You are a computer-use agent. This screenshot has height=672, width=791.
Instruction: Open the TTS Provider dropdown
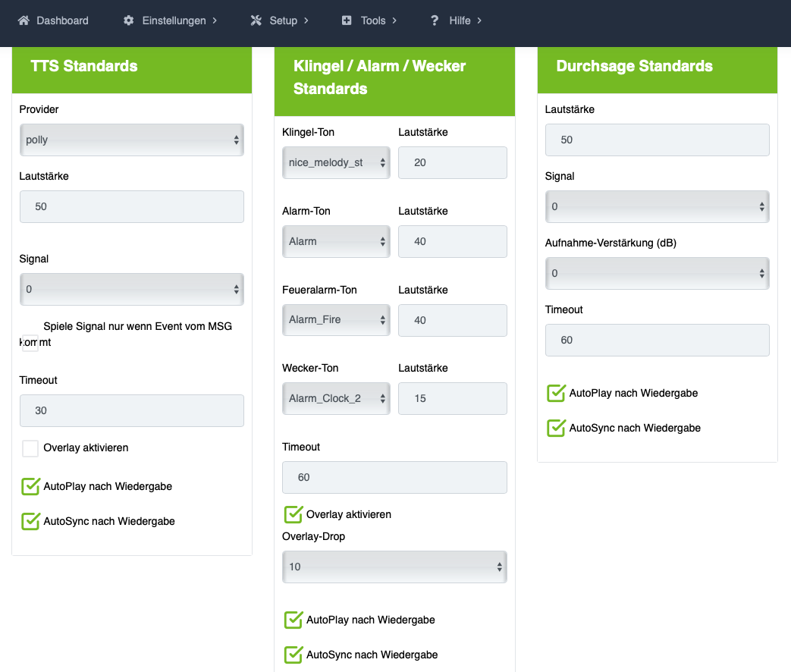point(131,140)
